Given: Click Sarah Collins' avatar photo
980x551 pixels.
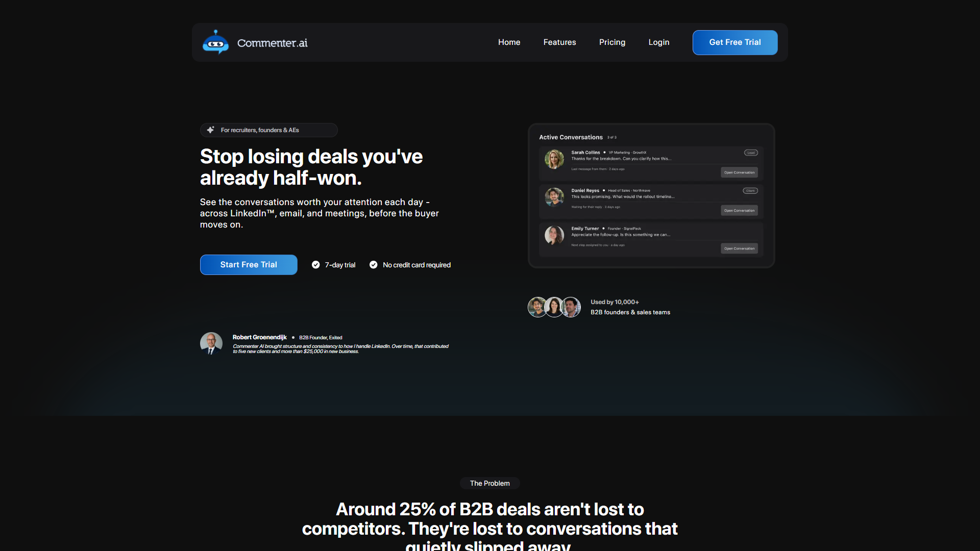Looking at the screenshot, I should (554, 159).
